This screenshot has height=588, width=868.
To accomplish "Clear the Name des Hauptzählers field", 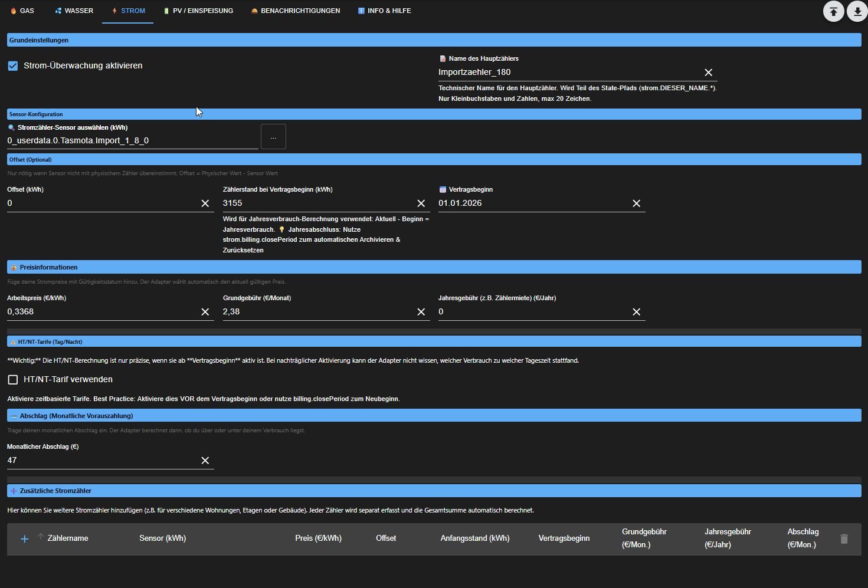I will pyautogui.click(x=708, y=73).
